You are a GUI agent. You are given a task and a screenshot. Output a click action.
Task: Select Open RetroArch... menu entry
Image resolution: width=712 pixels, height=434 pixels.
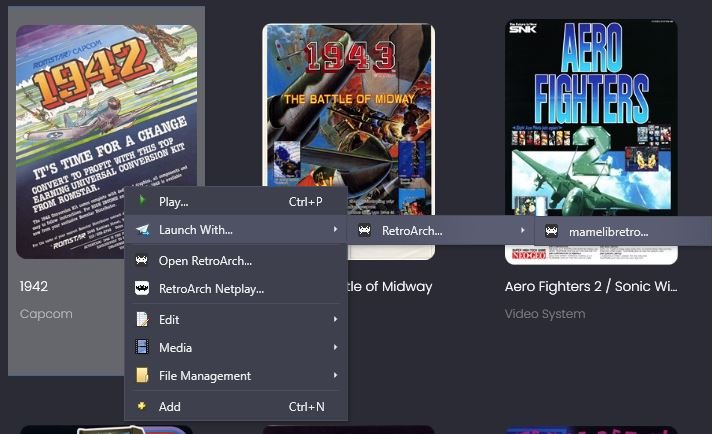(236, 261)
